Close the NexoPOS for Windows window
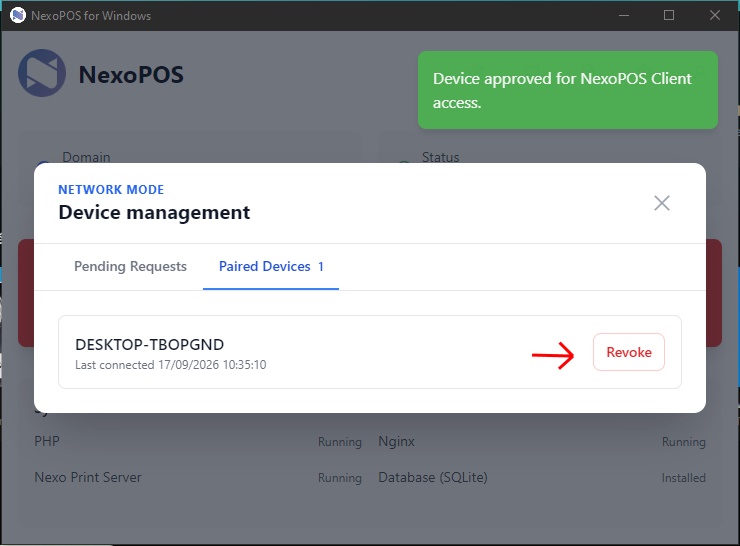This screenshot has height=546, width=740. coord(715,16)
